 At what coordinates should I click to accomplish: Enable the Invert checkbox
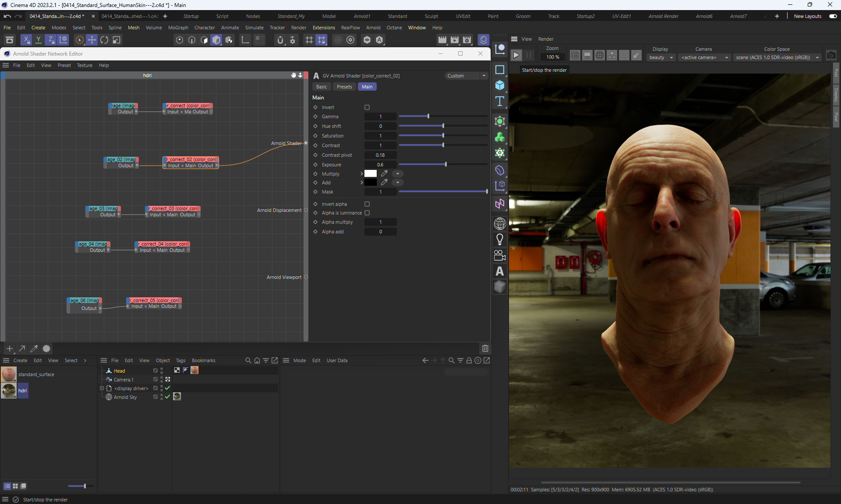(367, 107)
